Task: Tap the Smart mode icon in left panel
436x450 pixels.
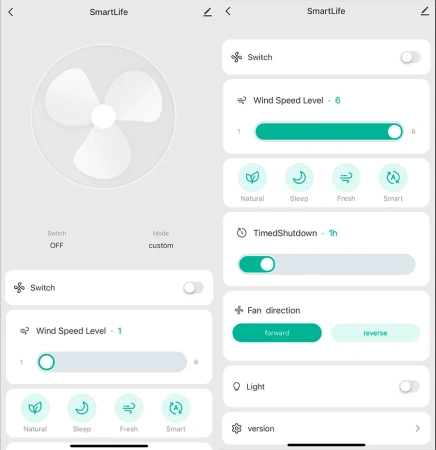Action: tap(176, 408)
